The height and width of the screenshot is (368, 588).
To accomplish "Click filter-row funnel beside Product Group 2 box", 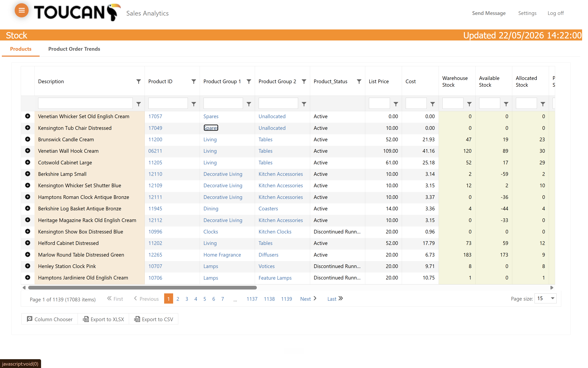I will (x=304, y=104).
